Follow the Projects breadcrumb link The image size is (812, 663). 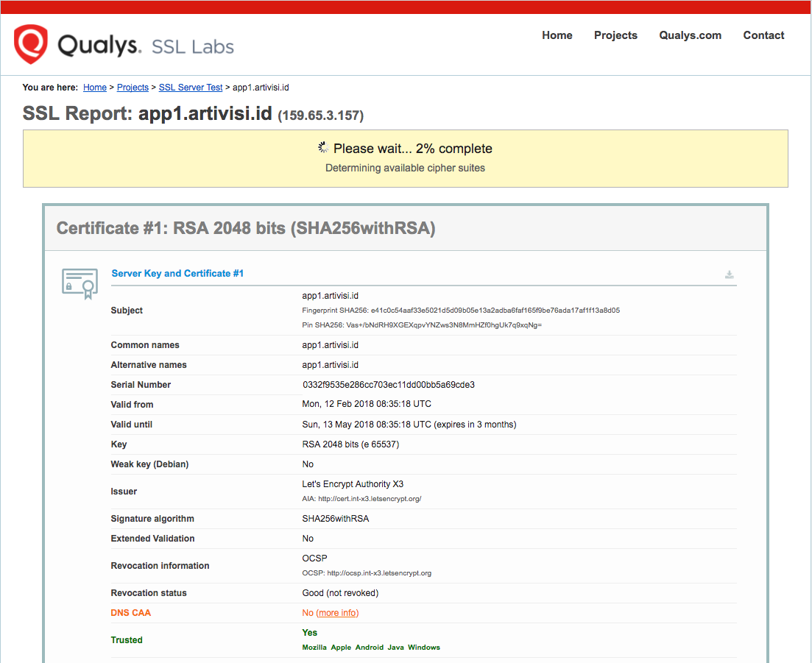click(133, 88)
